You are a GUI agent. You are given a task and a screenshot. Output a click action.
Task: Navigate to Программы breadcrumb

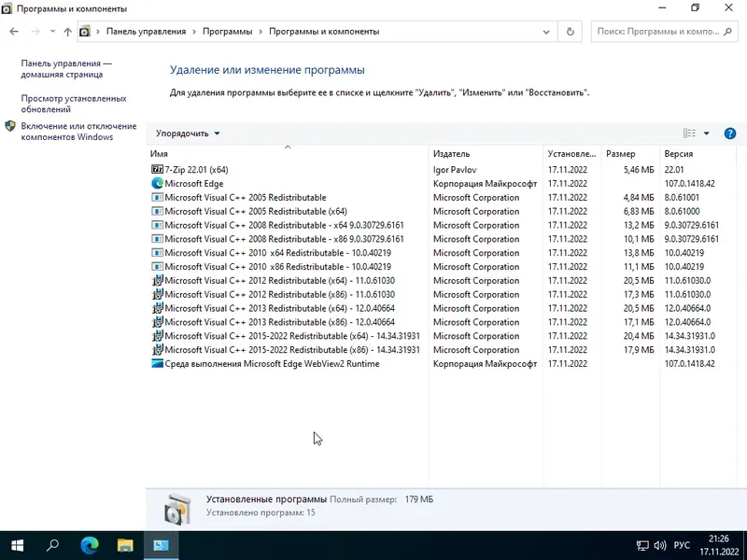227,32
